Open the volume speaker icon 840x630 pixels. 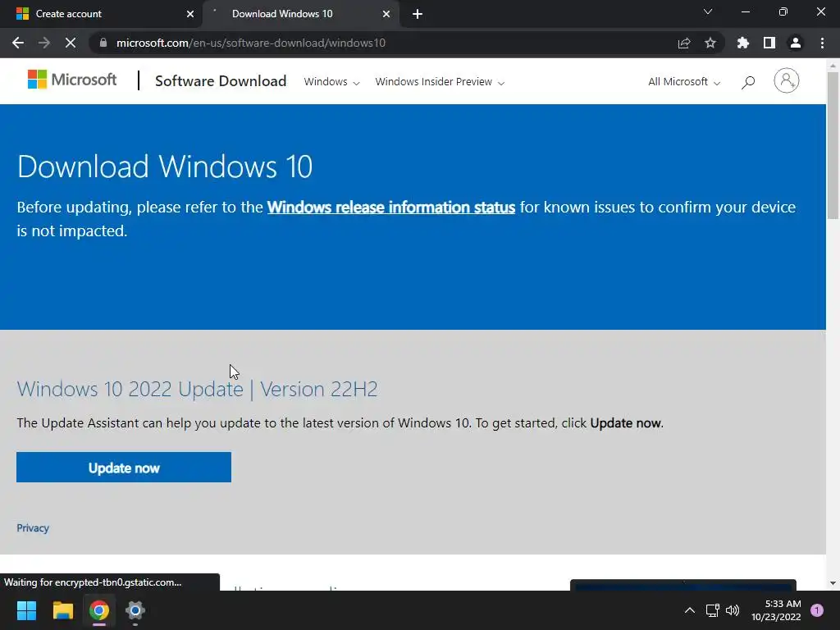pyautogui.click(x=733, y=610)
